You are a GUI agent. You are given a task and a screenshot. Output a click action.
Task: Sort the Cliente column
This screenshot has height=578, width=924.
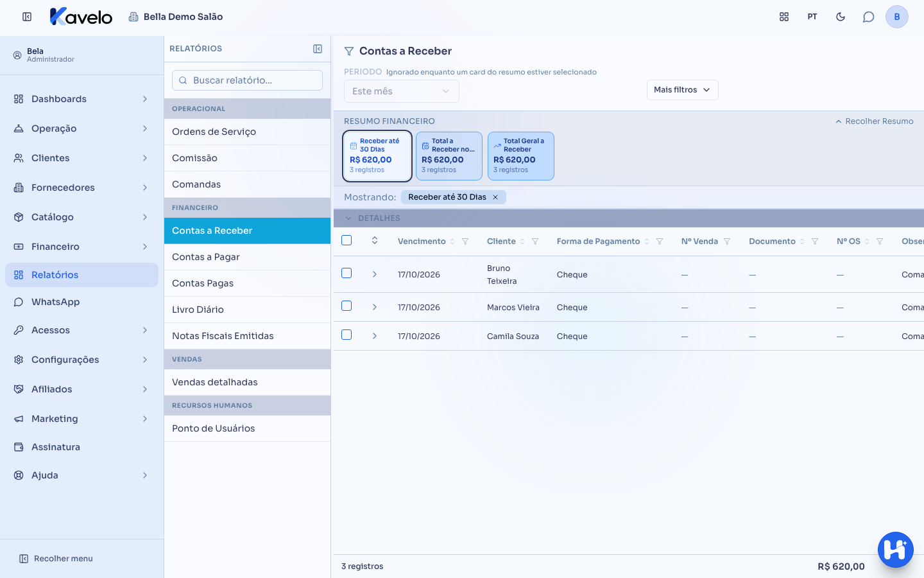522,241
